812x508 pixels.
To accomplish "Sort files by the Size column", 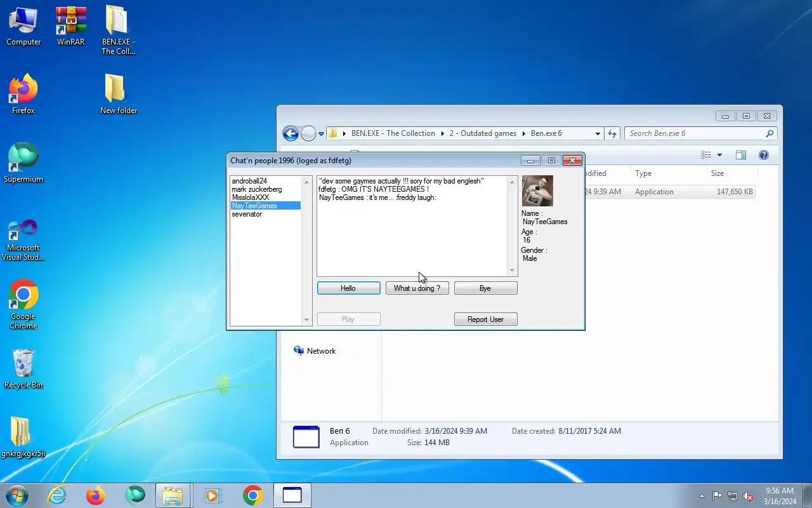I will [x=731, y=173].
